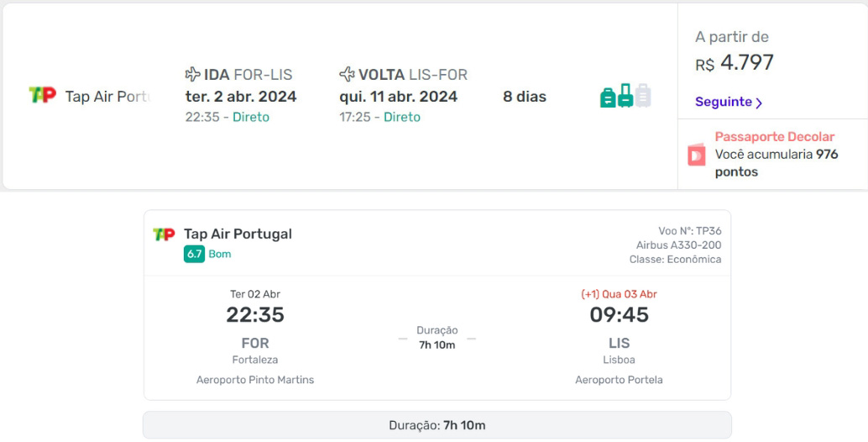The height and width of the screenshot is (442, 868).
Task: Click the Passaporte Decolar icon
Action: tap(697, 155)
